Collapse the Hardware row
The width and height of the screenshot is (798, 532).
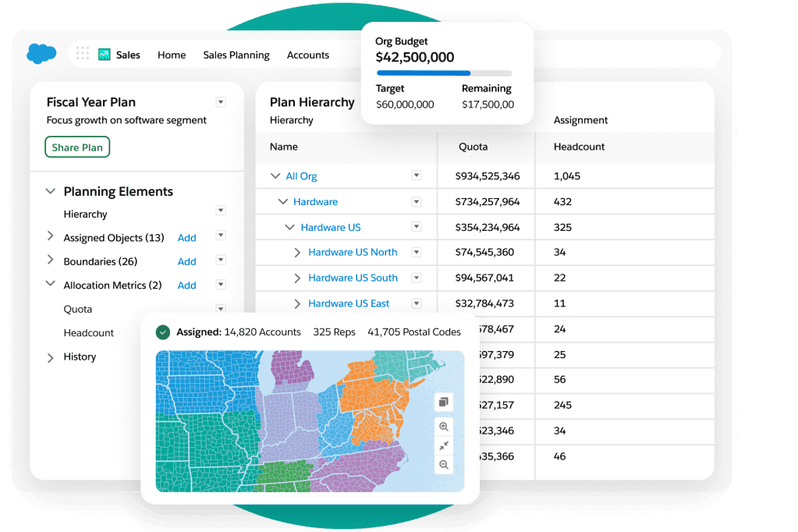283,201
